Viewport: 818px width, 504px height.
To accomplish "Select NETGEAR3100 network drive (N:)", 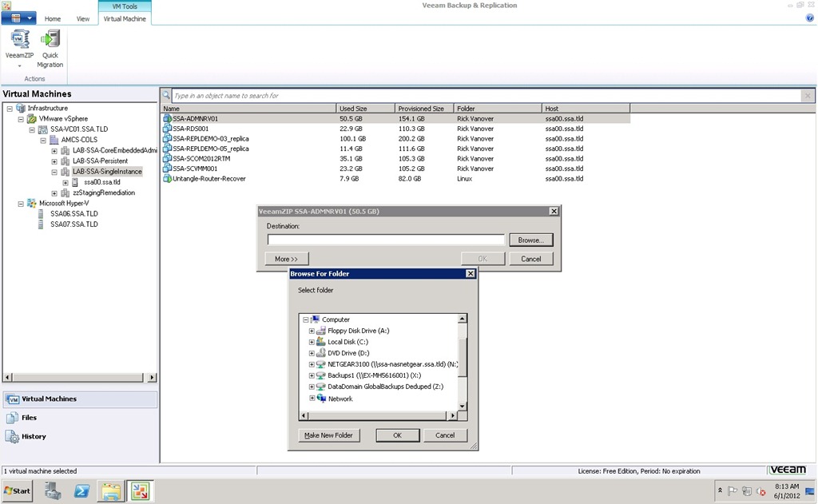I will [x=392, y=364].
